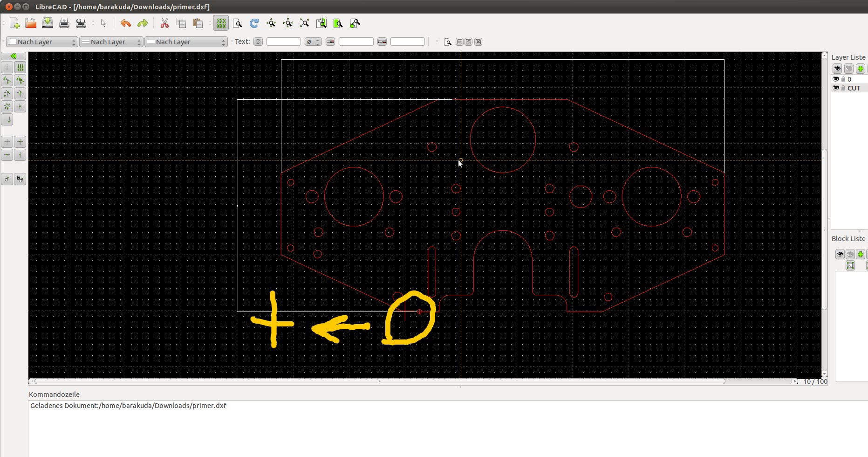868x457 pixels.
Task: Show all layers in Layer Liste
Action: point(837,69)
